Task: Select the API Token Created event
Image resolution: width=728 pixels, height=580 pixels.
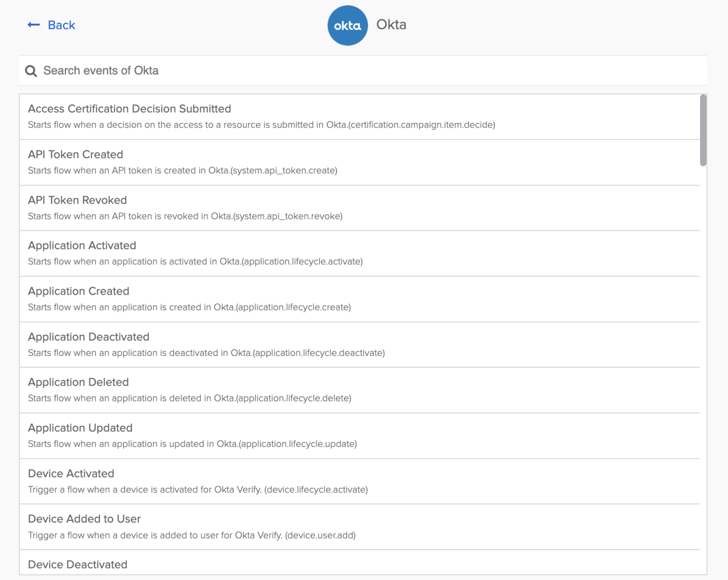Action: point(360,163)
